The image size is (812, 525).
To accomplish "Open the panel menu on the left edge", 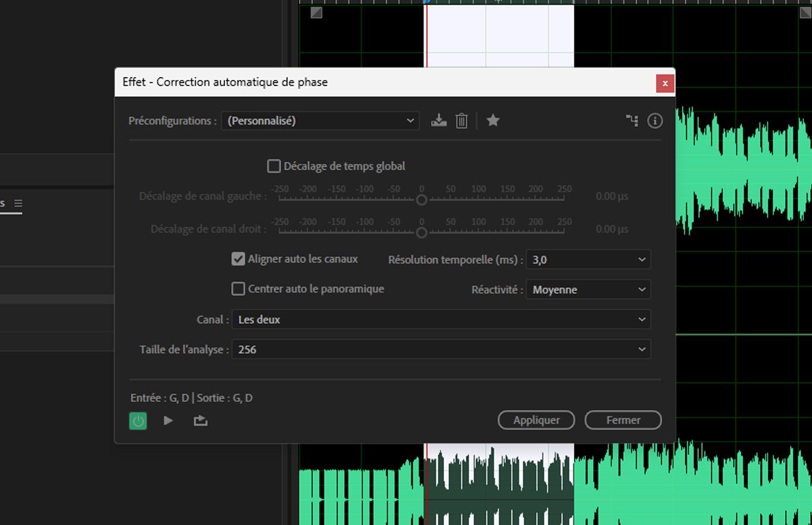I will pyautogui.click(x=17, y=203).
